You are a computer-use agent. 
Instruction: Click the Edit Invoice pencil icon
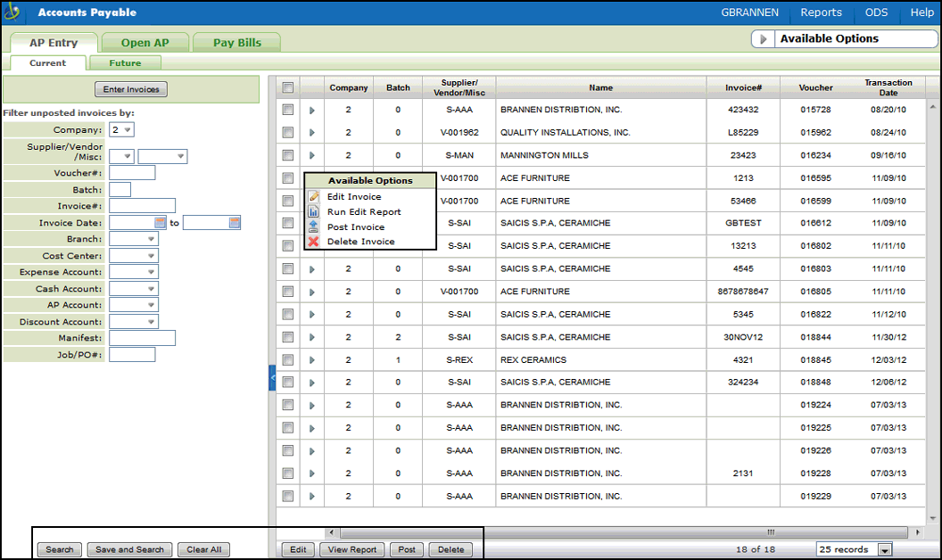point(313,197)
